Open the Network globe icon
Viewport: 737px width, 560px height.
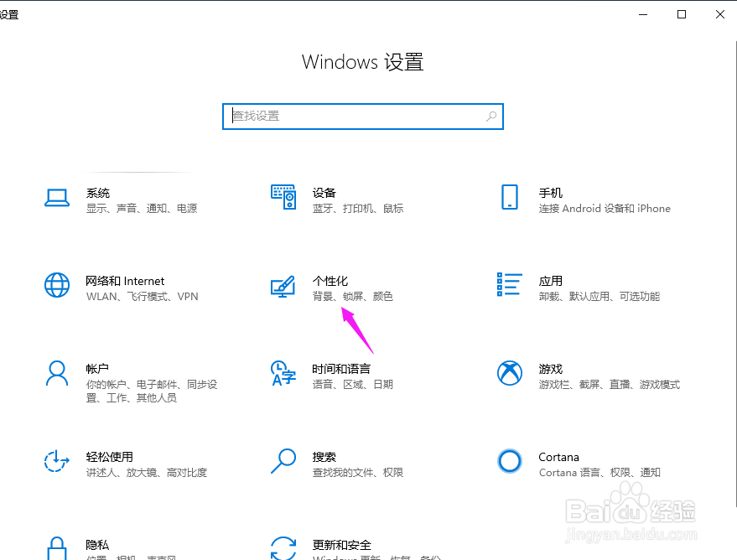(57, 285)
